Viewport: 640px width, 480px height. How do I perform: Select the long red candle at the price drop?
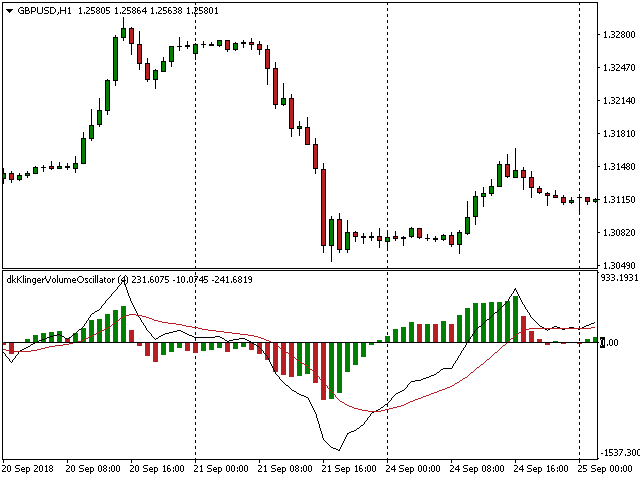click(323, 205)
